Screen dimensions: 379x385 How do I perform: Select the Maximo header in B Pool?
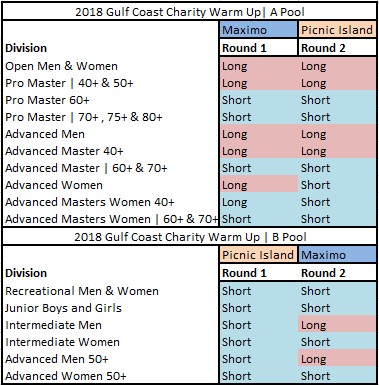click(x=337, y=255)
